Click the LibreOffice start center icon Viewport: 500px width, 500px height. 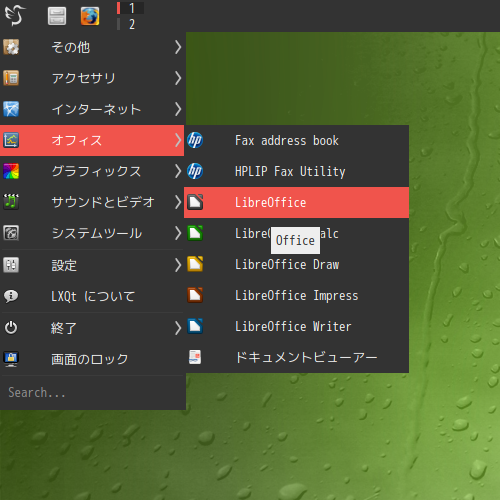(195, 202)
